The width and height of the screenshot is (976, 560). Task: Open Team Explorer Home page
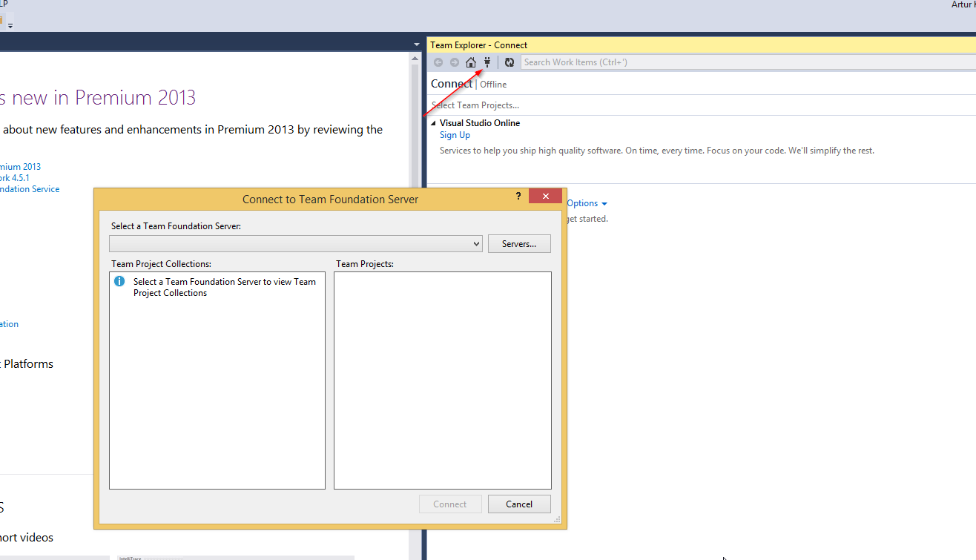pos(471,62)
